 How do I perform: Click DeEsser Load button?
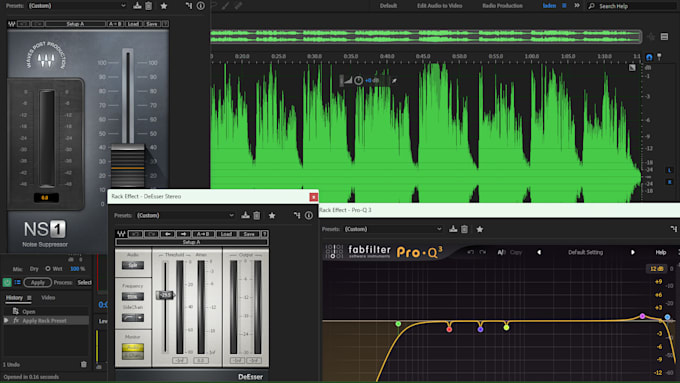pos(226,234)
